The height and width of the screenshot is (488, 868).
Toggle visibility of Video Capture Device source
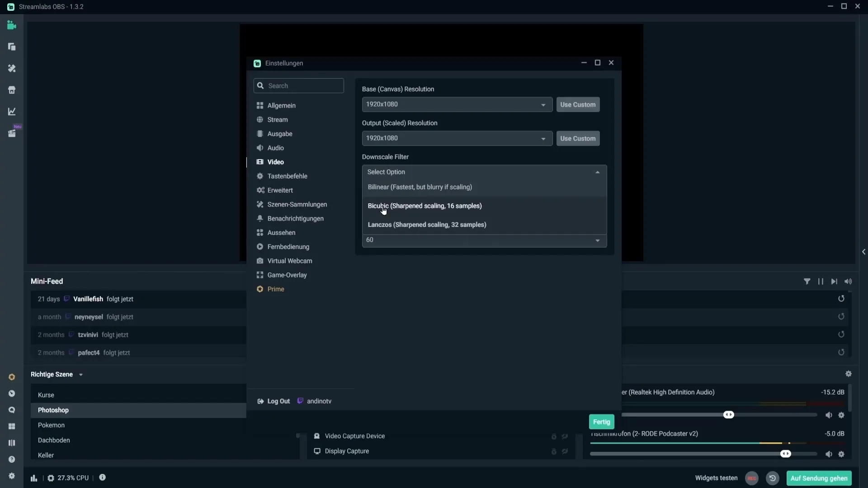pos(565,436)
